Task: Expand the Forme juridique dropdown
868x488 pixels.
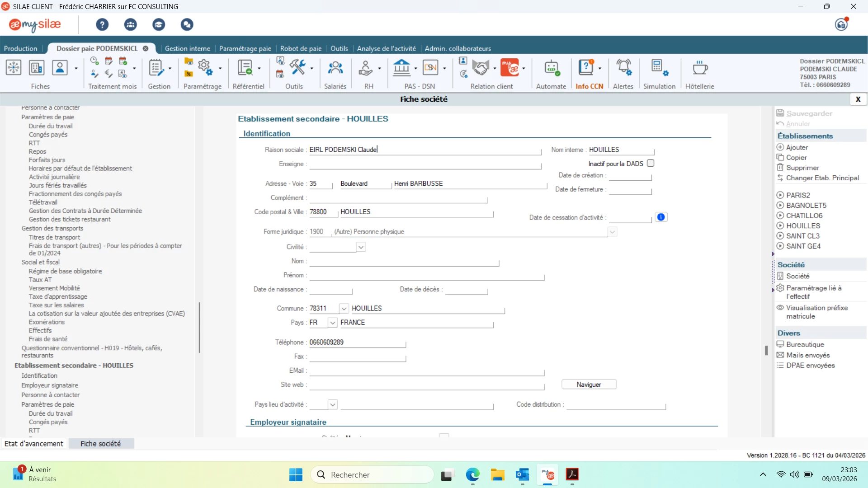Action: [x=612, y=232]
